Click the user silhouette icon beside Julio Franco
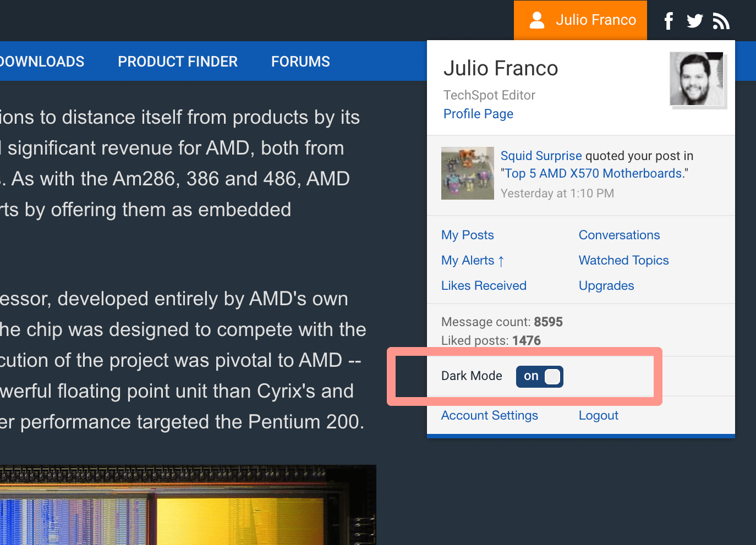The image size is (756, 545). (536, 20)
